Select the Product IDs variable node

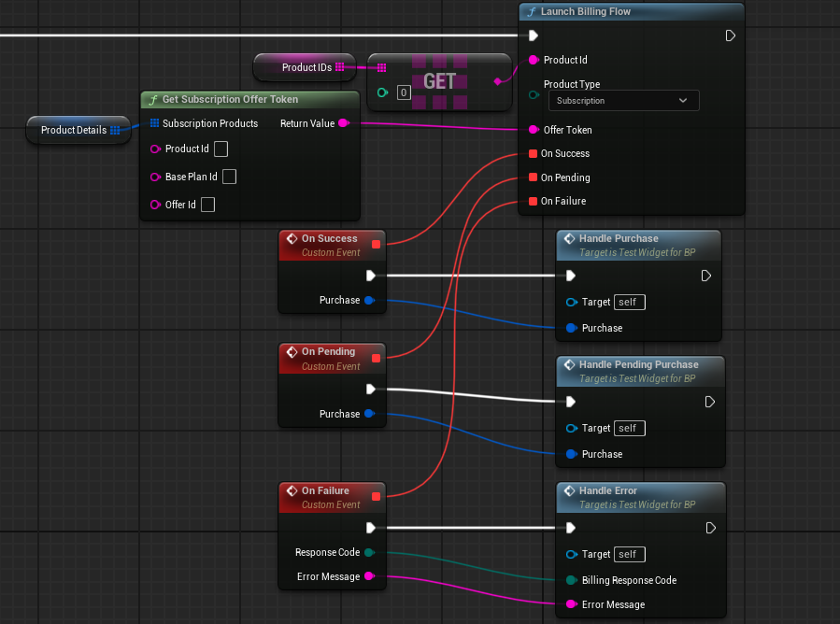click(x=306, y=67)
